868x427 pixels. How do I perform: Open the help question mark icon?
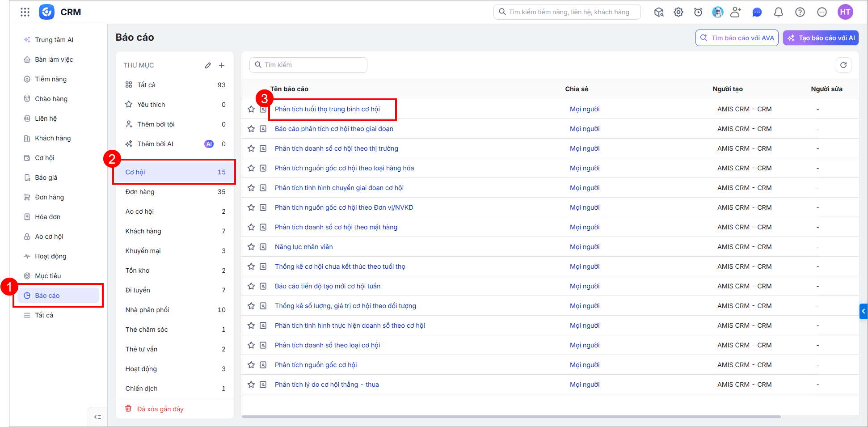(x=800, y=12)
